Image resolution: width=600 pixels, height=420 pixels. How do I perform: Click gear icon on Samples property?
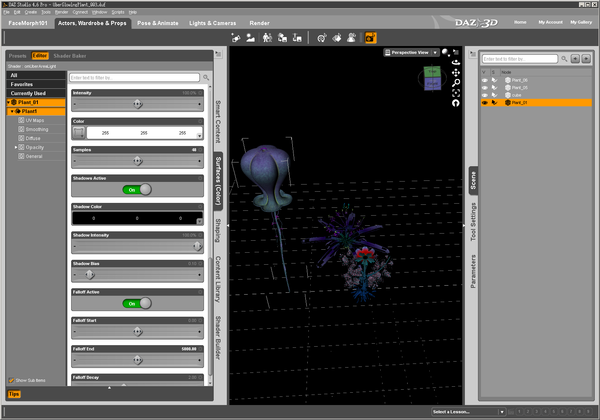point(200,150)
